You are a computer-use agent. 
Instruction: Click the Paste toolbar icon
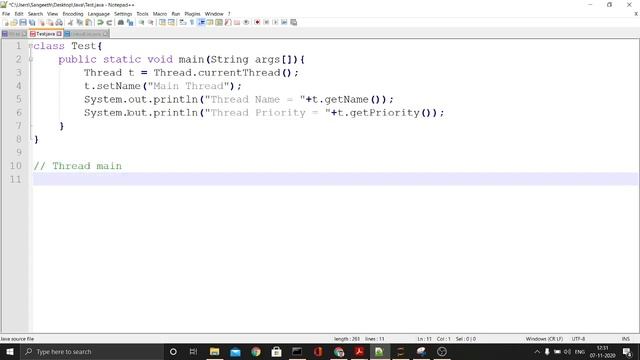(88, 22)
